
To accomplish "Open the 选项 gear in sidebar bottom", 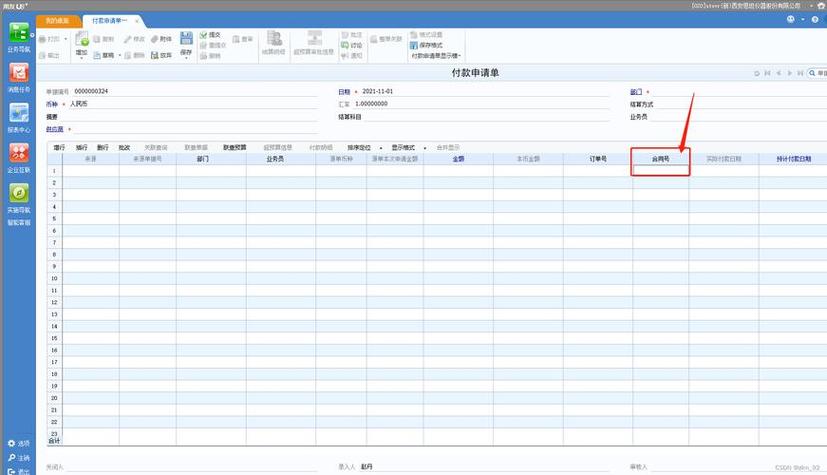I will click(x=12, y=443).
